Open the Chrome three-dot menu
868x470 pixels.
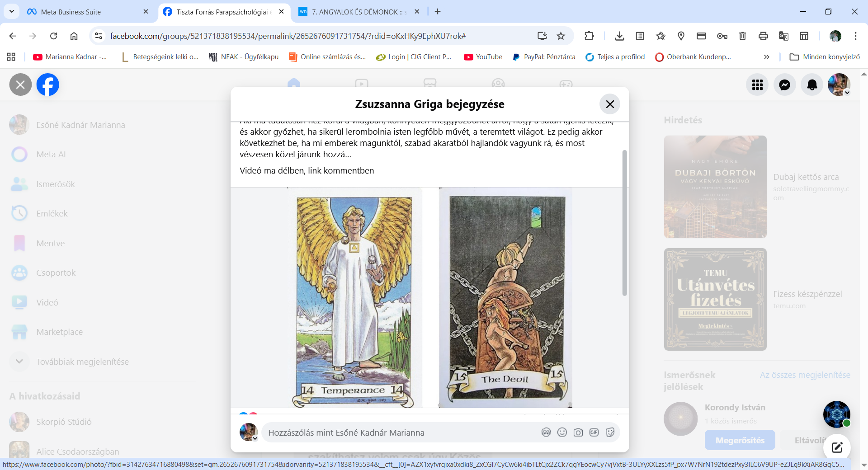(855, 36)
